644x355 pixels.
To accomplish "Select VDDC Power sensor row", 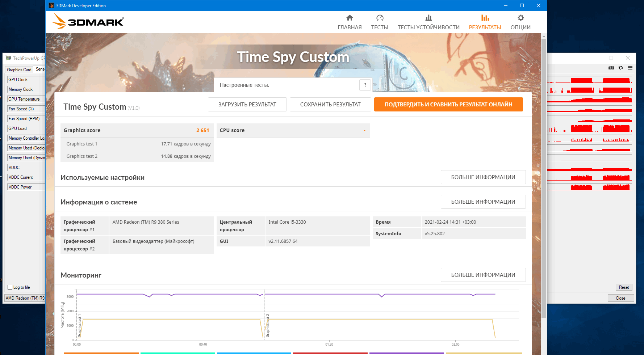I will 26,187.
